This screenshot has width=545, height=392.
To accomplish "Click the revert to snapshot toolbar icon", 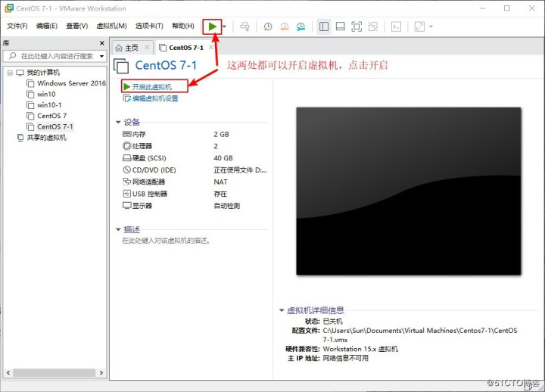I will pos(285,26).
